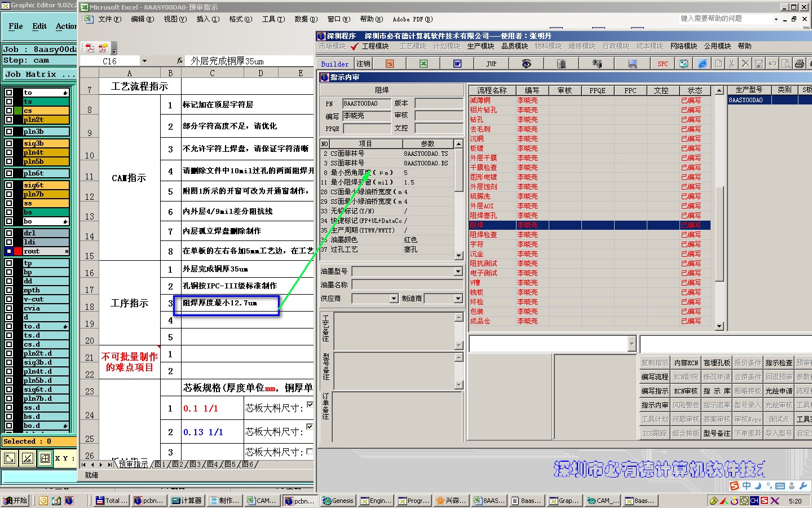Click the database cylinder icon in Builder toolbar
The width and height of the screenshot is (812, 508).
(561, 64)
